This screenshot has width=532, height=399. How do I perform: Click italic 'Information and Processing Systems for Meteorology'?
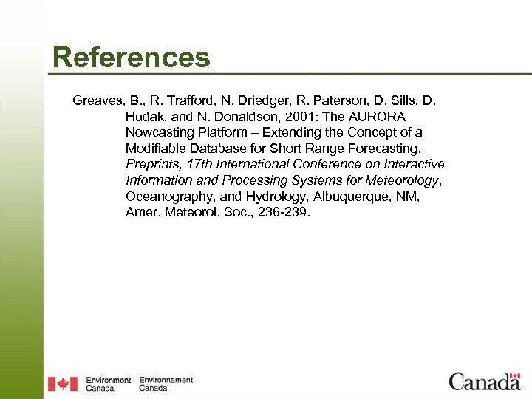(x=282, y=180)
